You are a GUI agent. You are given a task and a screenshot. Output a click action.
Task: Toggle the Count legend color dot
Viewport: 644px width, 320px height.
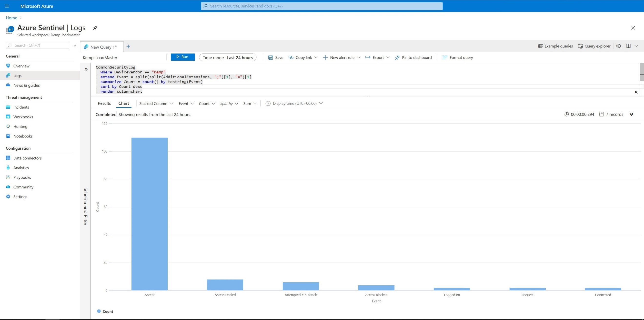point(99,311)
